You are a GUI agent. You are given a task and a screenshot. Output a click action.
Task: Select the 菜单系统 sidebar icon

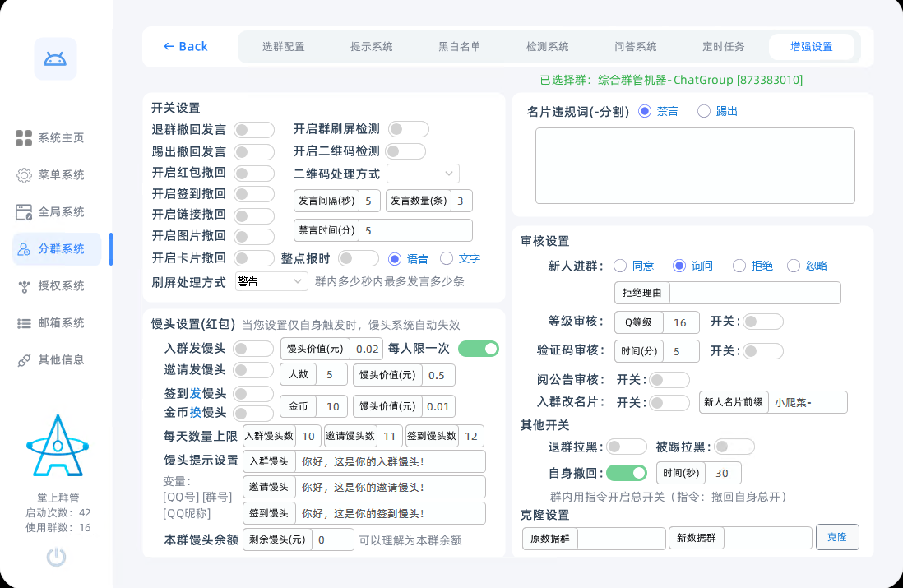[55, 174]
